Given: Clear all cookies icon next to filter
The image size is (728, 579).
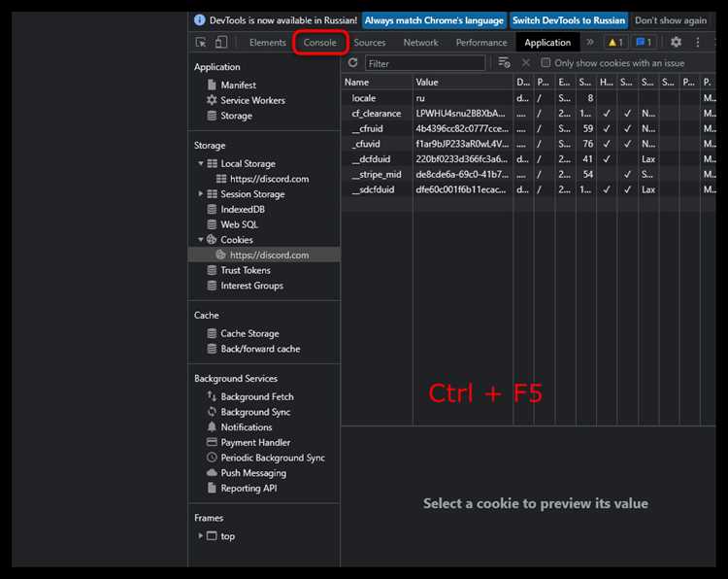Looking at the screenshot, I should (x=504, y=62).
